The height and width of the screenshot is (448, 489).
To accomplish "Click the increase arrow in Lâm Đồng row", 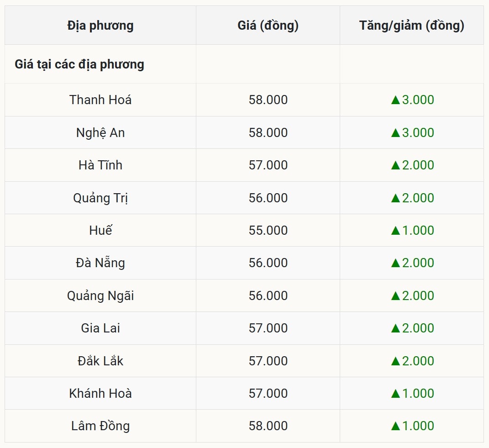I will click(x=395, y=426).
